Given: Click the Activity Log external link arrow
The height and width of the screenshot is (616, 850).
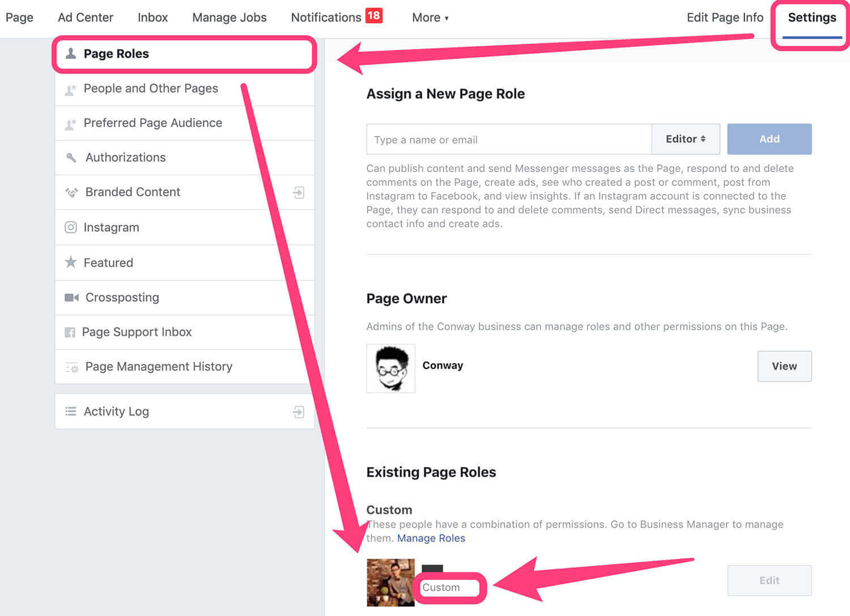Looking at the screenshot, I should pos(299,412).
